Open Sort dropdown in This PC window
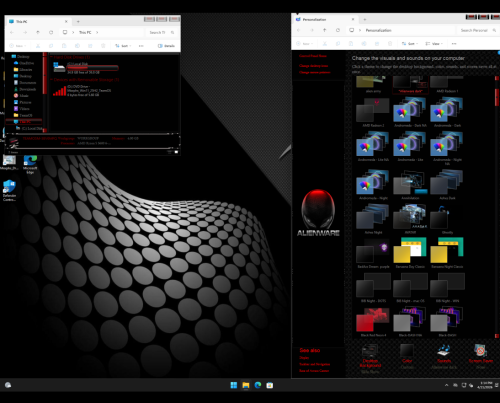 pyautogui.click(x=123, y=46)
